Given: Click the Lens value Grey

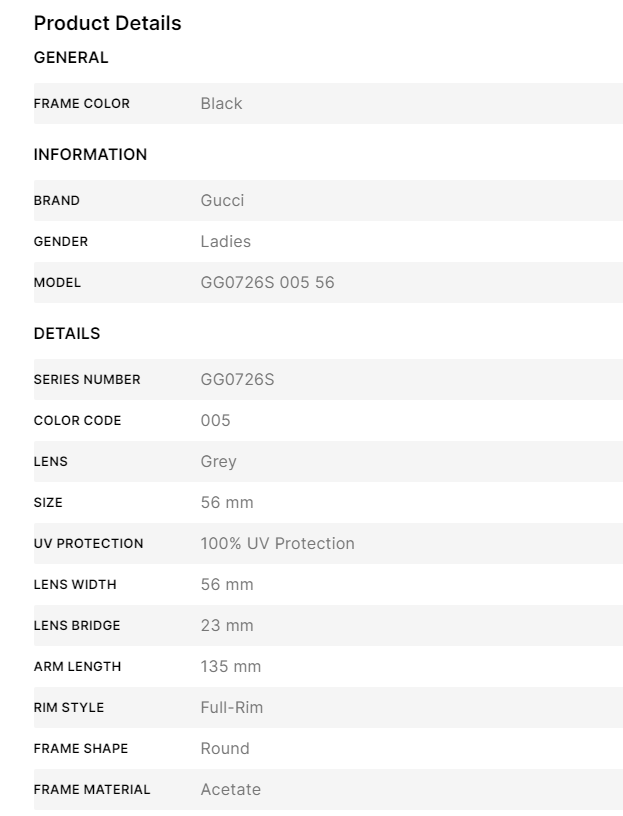Looking at the screenshot, I should (218, 462).
